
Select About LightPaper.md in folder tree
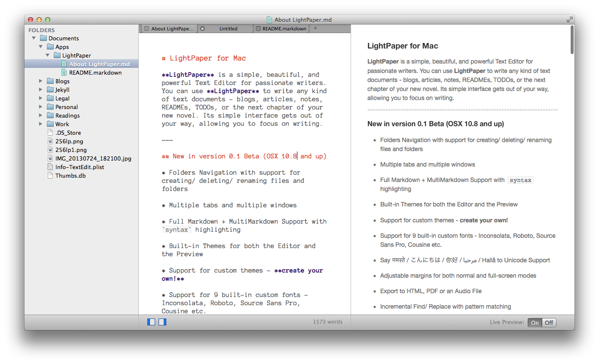click(x=81, y=64)
